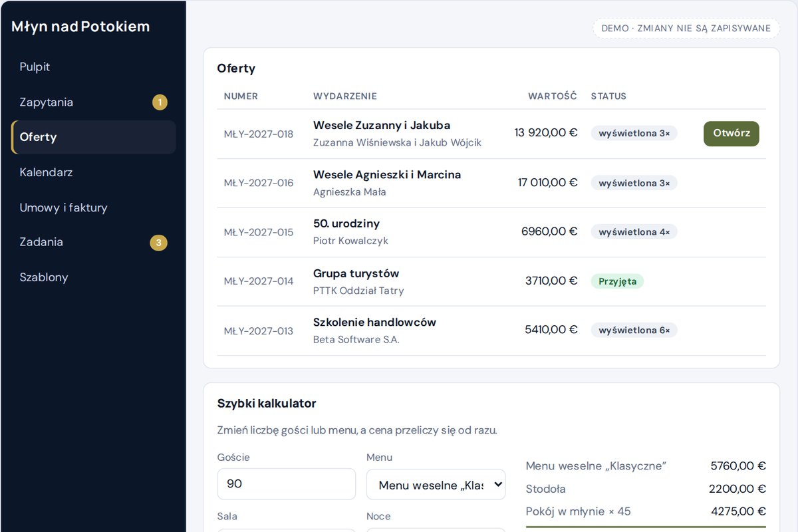Click the Szybki kalkulator heading
Viewport: 798px width, 532px height.
267,403
